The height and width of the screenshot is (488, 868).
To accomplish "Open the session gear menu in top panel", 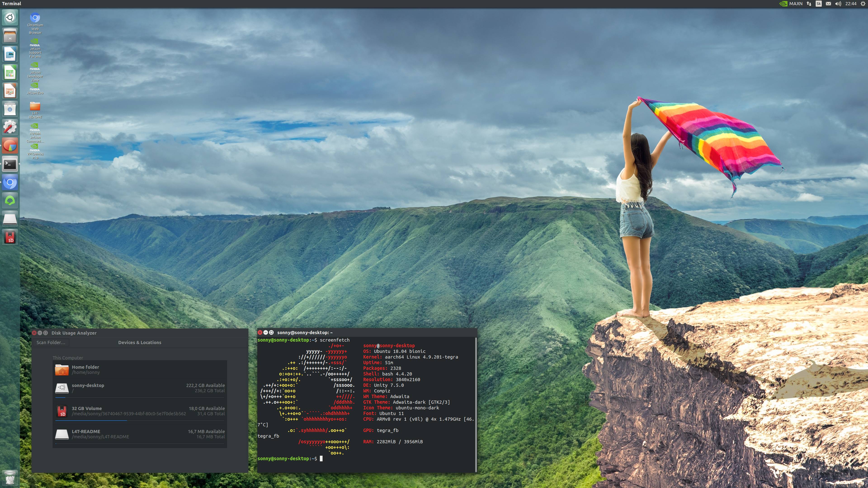I will click(863, 4).
